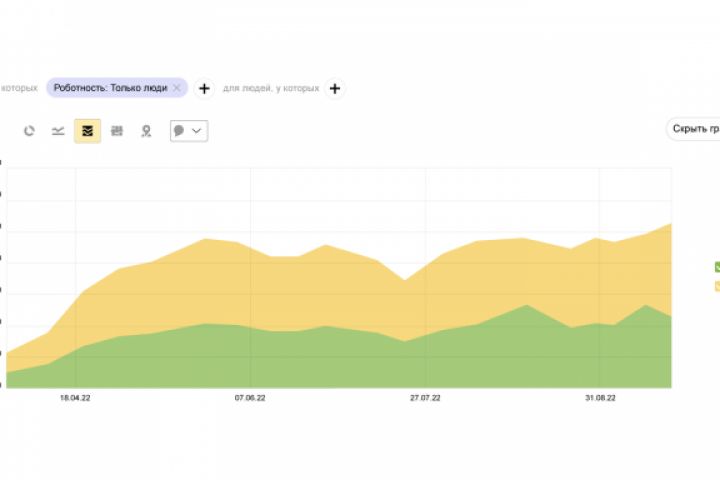
Task: Add a people condition with second plus button
Action: point(335,88)
